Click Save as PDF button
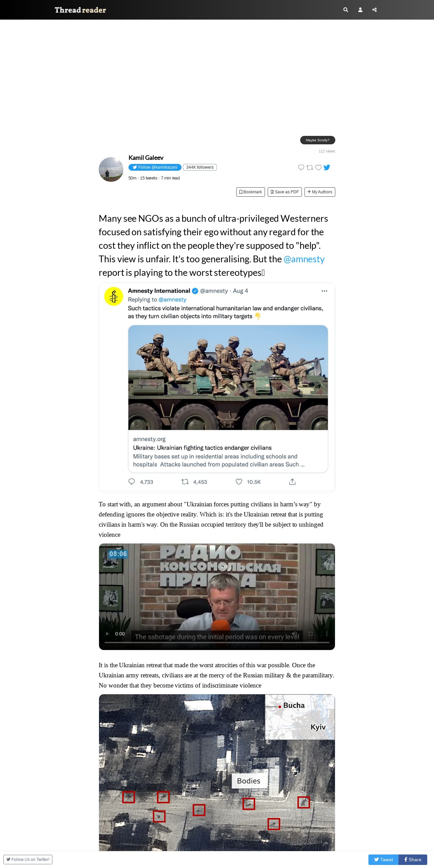 click(285, 192)
